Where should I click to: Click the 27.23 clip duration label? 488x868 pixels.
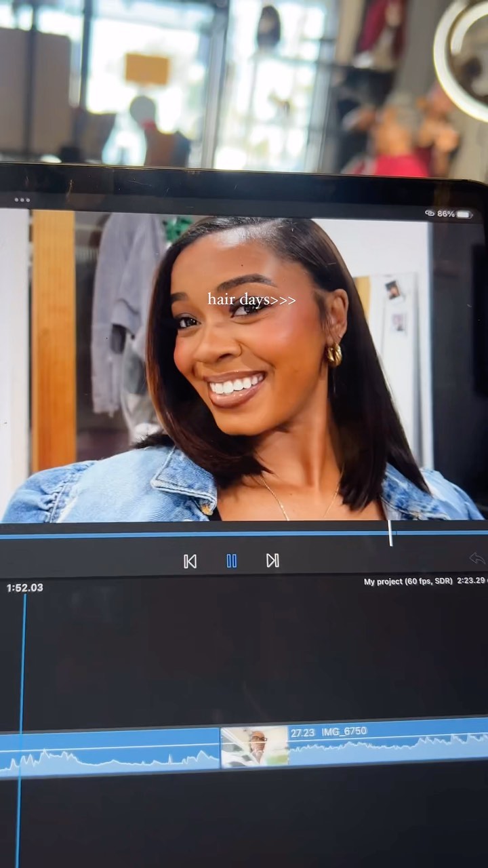302,732
